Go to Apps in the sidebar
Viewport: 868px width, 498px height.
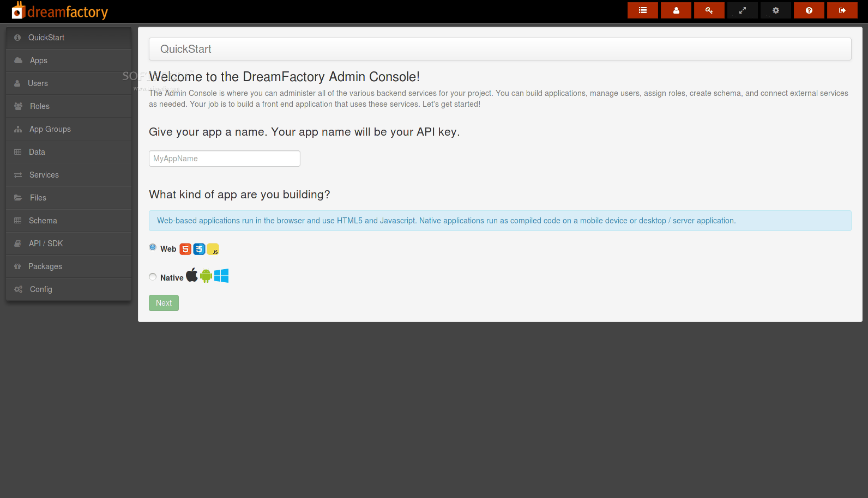point(69,60)
